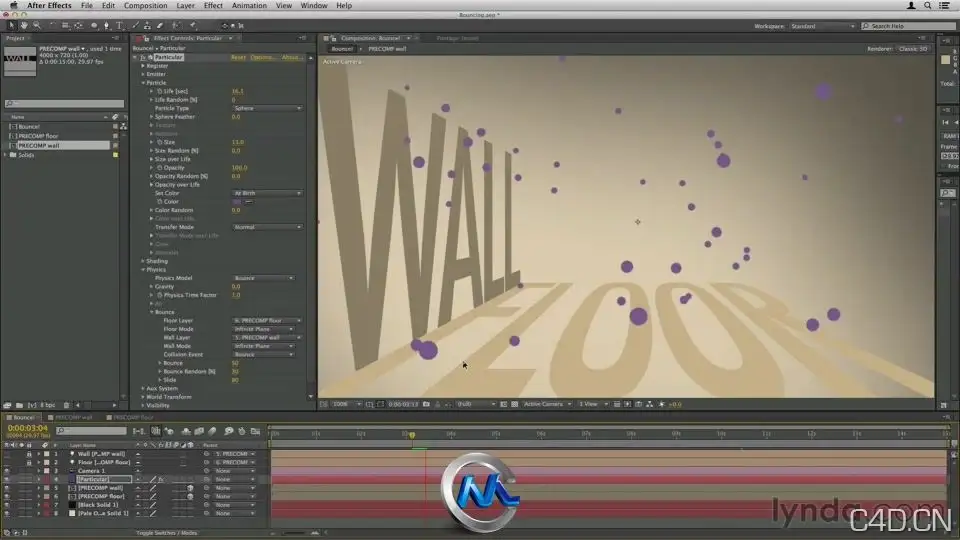The image size is (960, 540).
Task: Toggle fx switch on Particular effect
Action: click(143, 57)
